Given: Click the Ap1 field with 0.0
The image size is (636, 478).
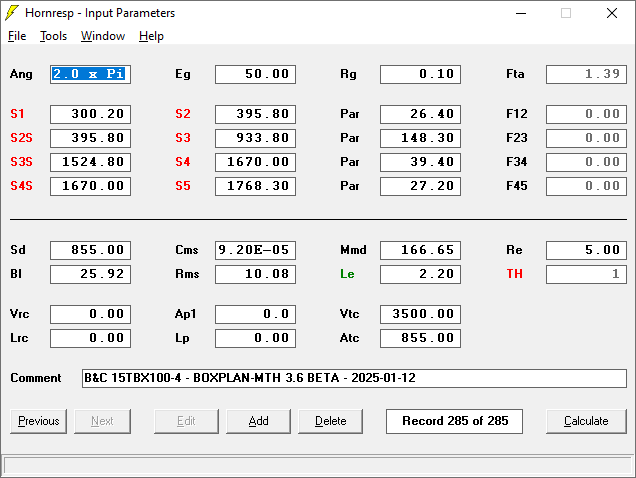Looking at the screenshot, I should coord(256,314).
